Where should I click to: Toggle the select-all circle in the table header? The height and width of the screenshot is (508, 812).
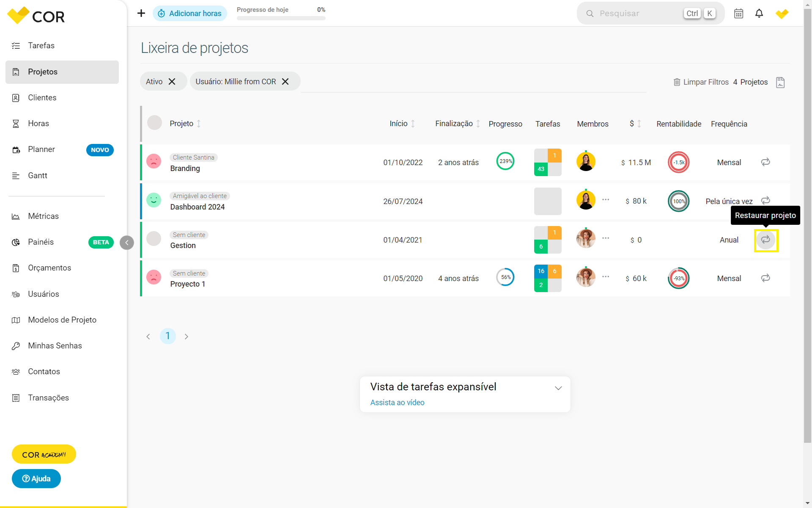pos(154,123)
